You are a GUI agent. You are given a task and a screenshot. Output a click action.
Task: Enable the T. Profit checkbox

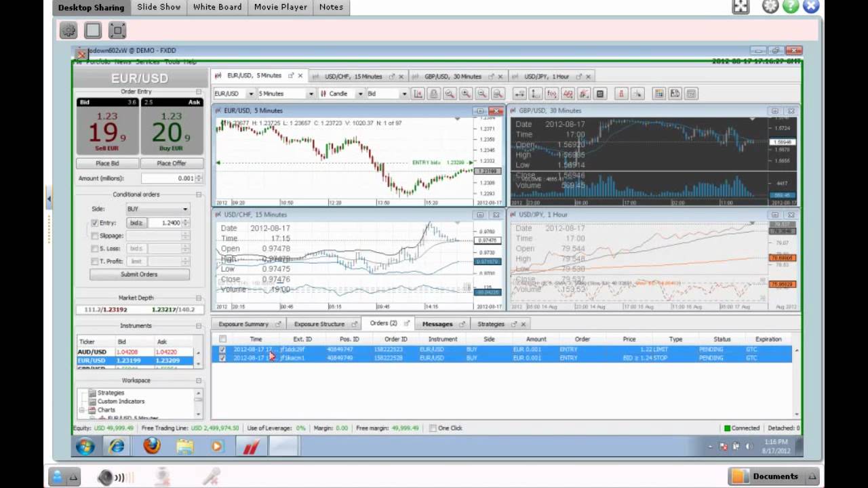[x=95, y=262]
